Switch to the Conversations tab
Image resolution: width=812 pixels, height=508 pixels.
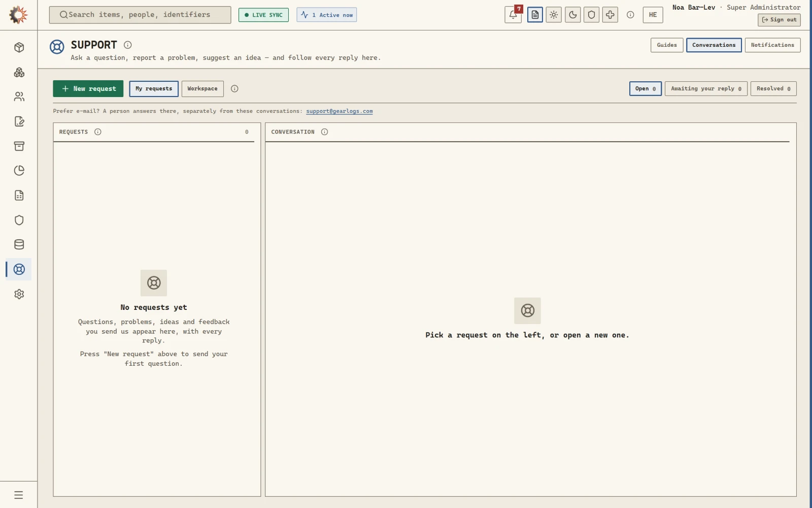pos(714,45)
